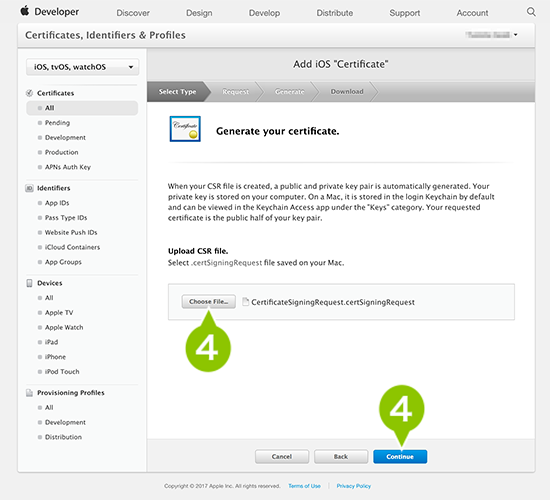Open the Develop menu
The height and width of the screenshot is (500, 550).
coord(264,13)
